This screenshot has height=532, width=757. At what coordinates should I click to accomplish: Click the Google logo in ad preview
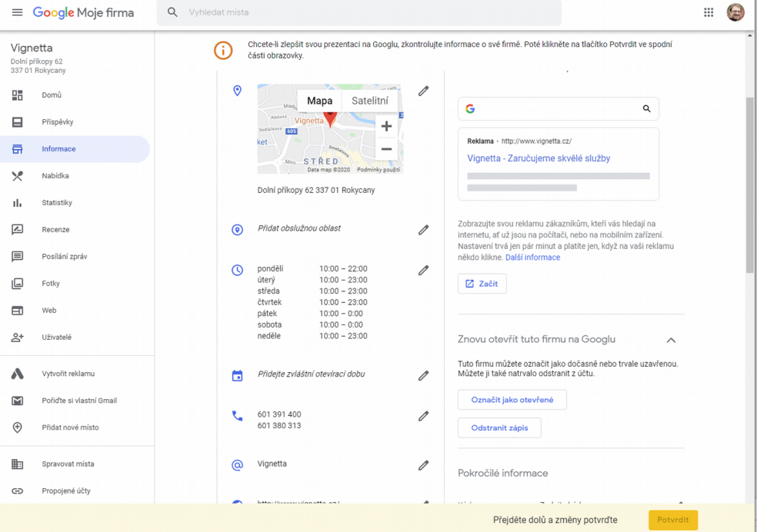click(x=470, y=108)
